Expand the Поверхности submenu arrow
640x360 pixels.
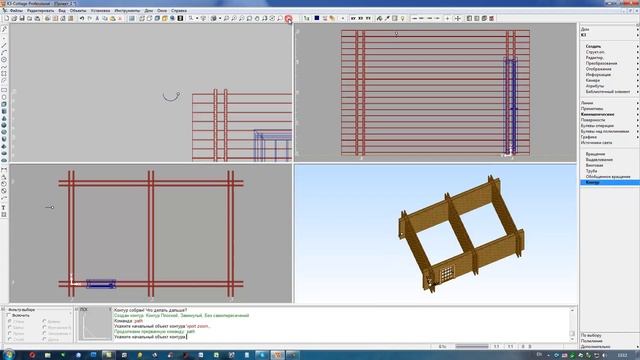click(x=637, y=120)
